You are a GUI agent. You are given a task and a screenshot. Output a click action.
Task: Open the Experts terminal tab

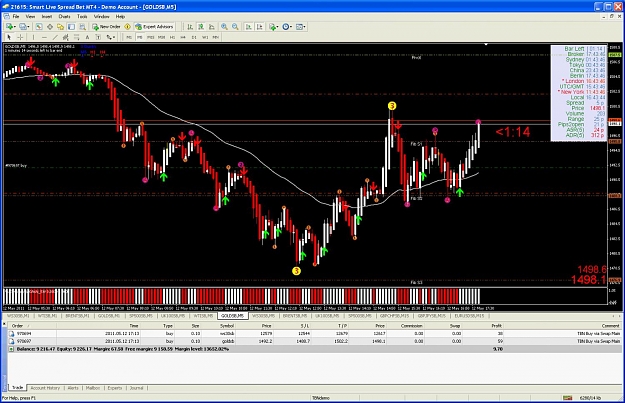pyautogui.click(x=115, y=388)
